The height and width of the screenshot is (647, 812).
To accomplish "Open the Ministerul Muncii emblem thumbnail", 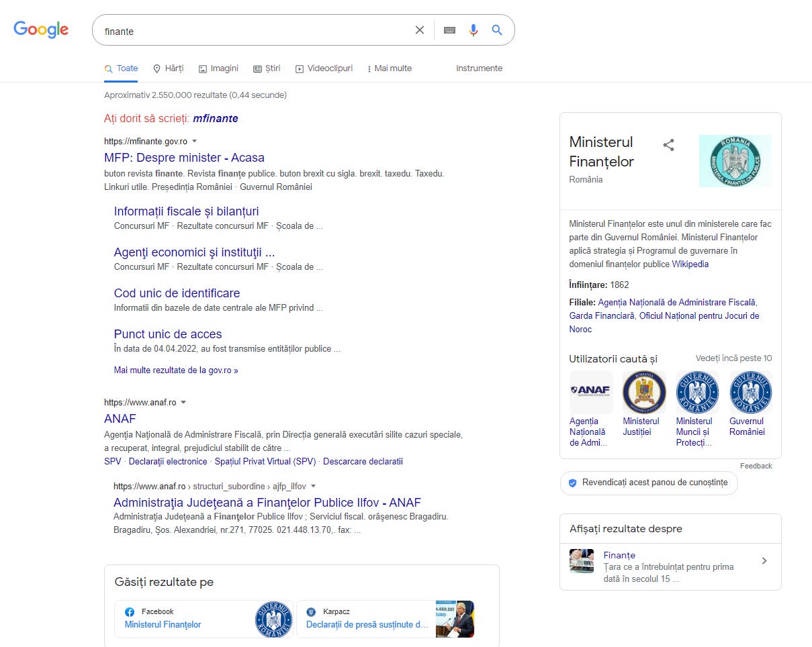I will coord(697,392).
